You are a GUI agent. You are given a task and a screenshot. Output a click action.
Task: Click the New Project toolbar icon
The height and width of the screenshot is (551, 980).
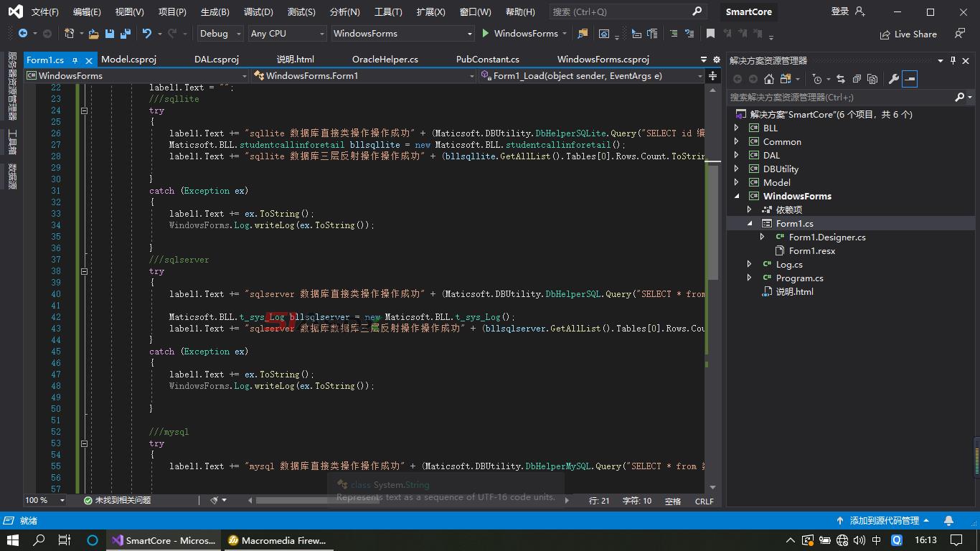click(x=70, y=34)
